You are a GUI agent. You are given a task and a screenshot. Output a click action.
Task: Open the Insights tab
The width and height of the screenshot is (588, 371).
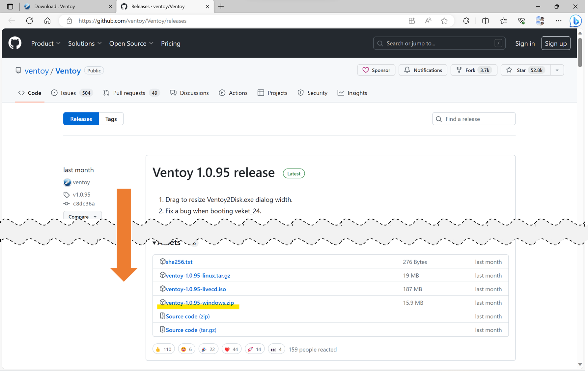point(352,93)
